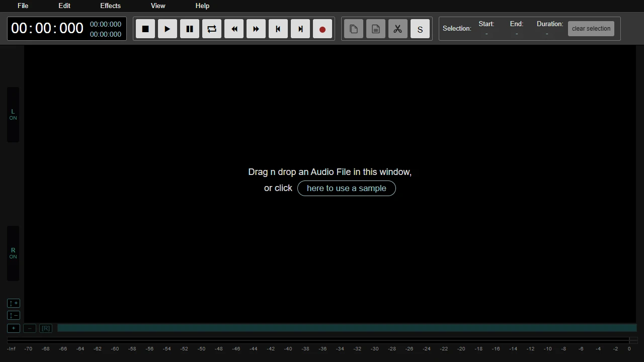Click 'here to use a sample'
This screenshot has height=362, width=644.
click(x=346, y=188)
